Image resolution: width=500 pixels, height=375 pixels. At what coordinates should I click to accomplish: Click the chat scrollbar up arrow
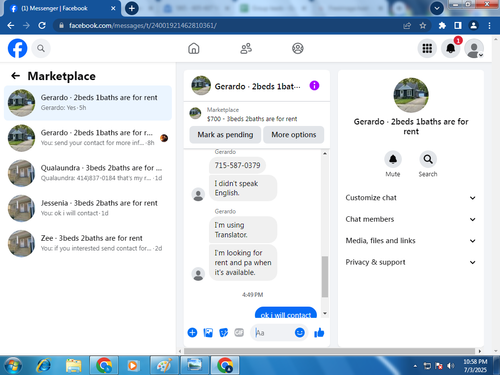tap(325, 153)
